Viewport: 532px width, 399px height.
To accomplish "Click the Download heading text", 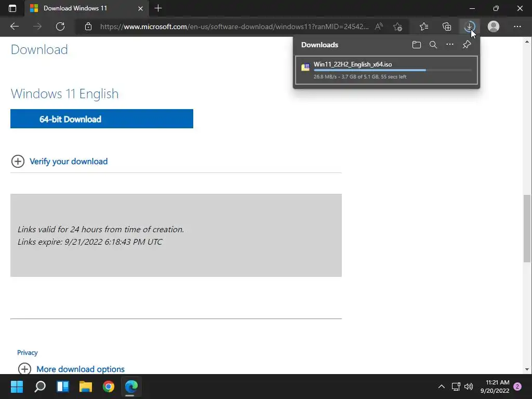I will coord(39,49).
